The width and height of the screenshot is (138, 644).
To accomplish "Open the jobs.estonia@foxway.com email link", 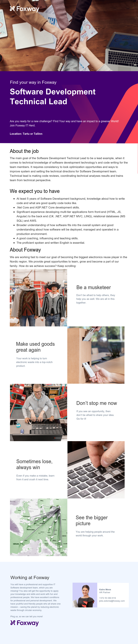I will point(112,601).
